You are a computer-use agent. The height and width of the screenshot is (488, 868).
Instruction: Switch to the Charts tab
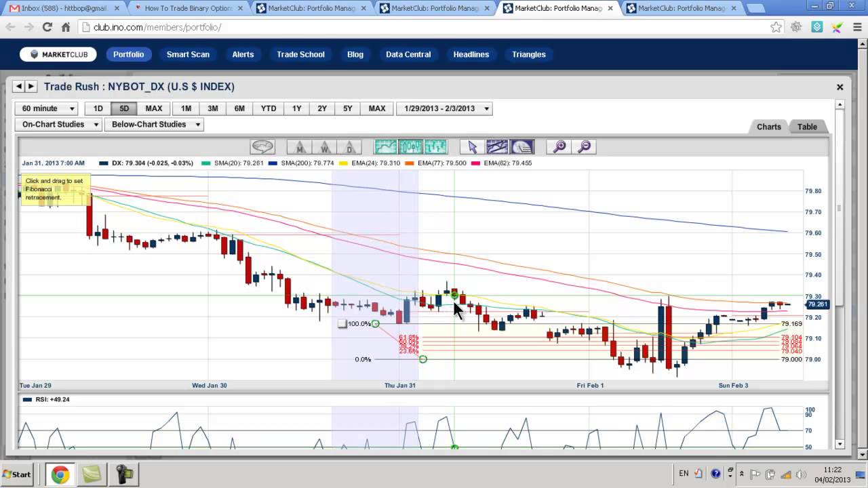point(769,127)
